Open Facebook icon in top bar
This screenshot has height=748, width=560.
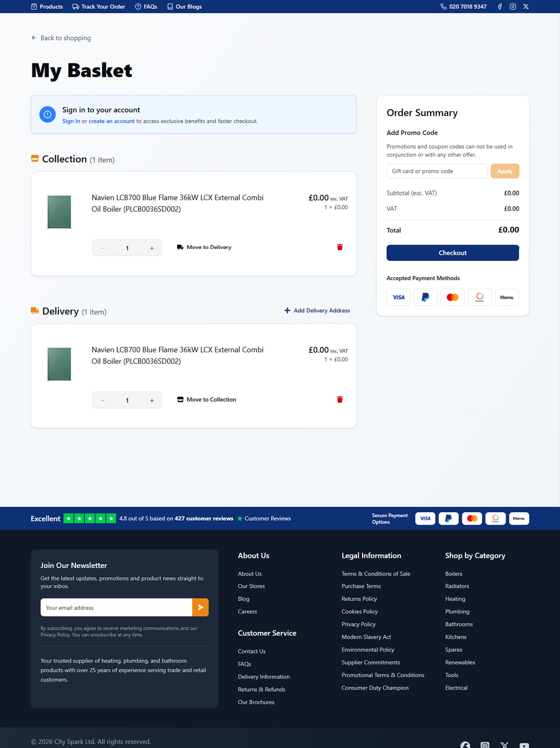point(500,6)
